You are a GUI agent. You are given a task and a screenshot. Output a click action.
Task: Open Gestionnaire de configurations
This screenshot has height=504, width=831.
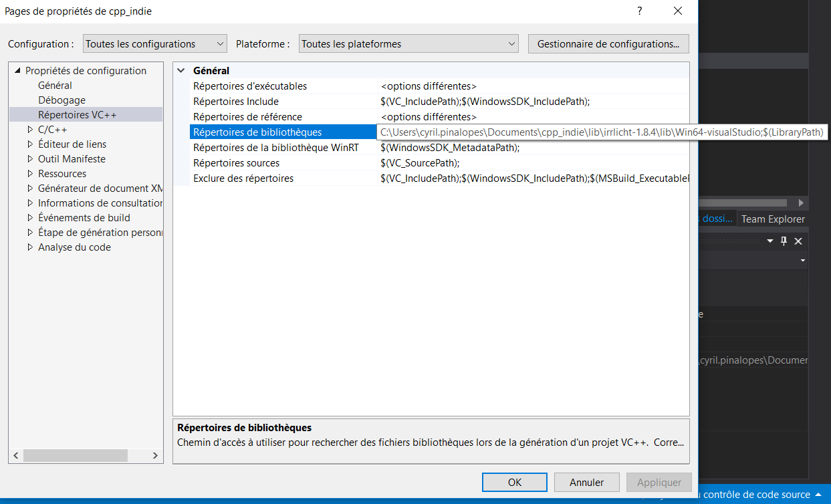tap(608, 43)
